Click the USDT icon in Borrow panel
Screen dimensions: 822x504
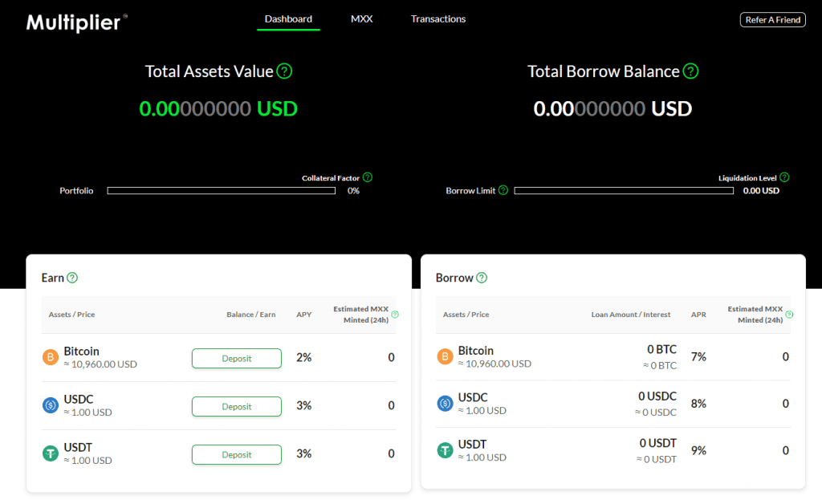[445, 450]
